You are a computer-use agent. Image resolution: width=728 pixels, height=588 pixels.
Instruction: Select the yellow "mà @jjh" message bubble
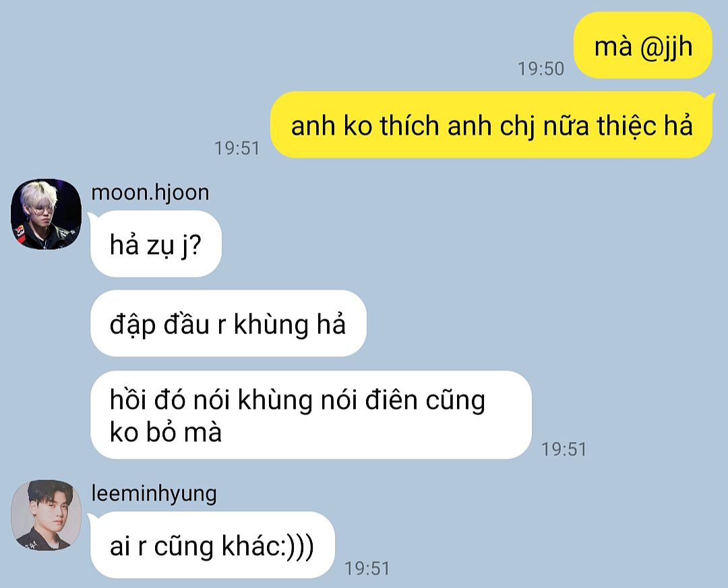643,46
